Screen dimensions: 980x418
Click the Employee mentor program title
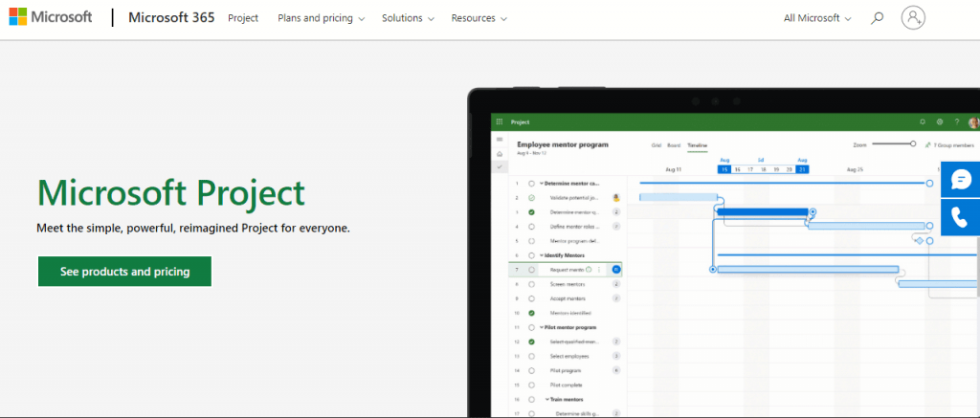click(563, 144)
